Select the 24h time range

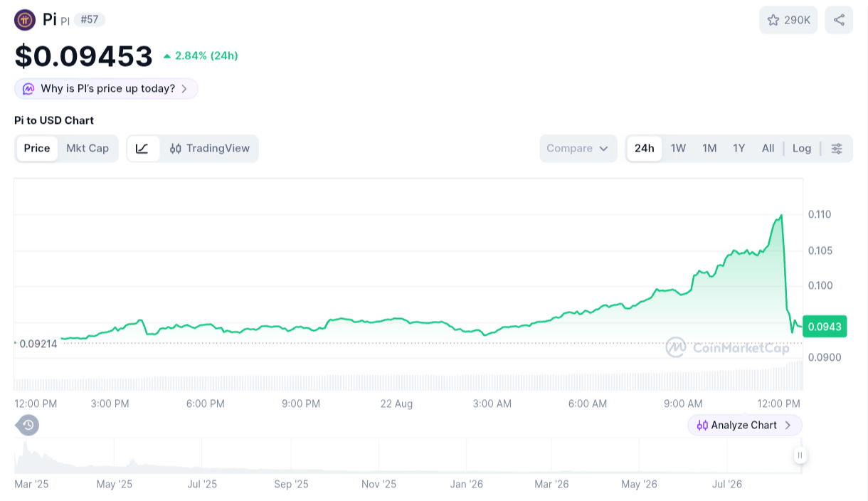[645, 149]
